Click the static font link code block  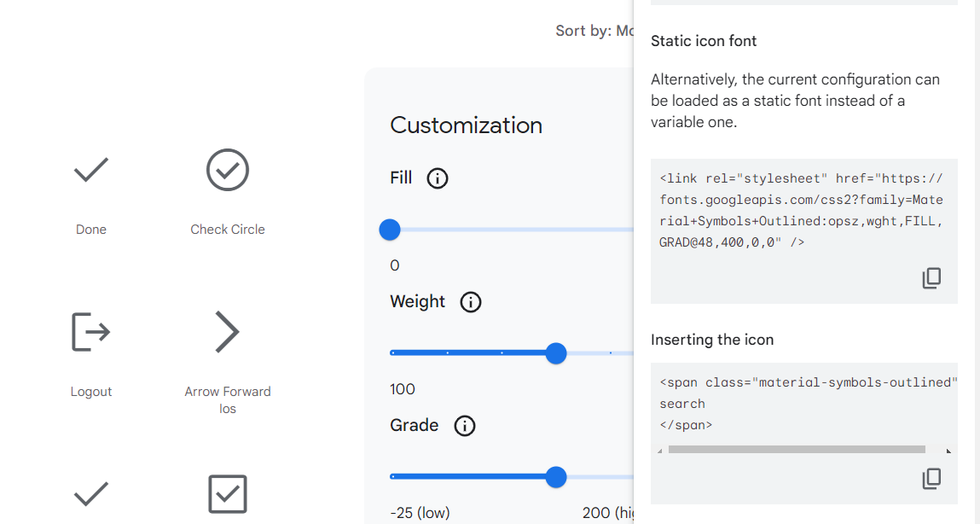800,210
